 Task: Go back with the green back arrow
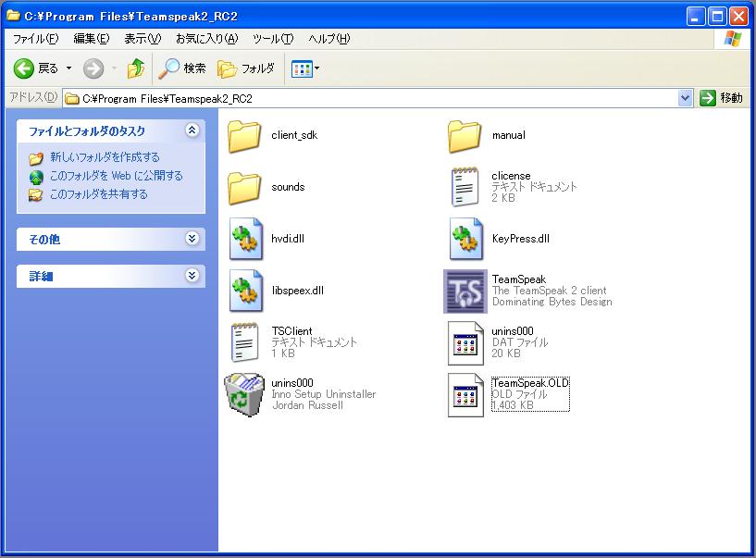[24, 68]
